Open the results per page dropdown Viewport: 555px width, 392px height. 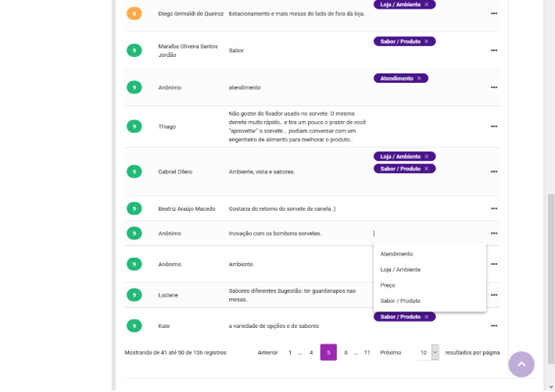coord(428,353)
